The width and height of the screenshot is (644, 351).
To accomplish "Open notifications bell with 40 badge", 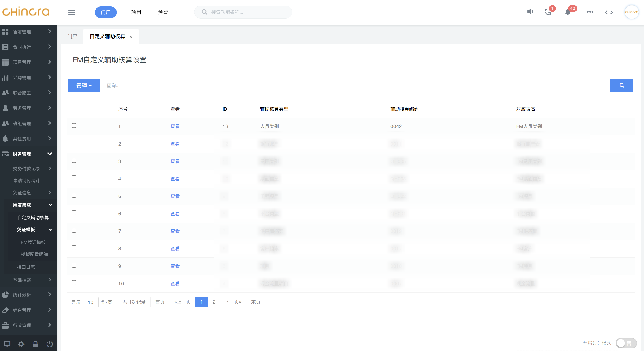I will click(568, 12).
